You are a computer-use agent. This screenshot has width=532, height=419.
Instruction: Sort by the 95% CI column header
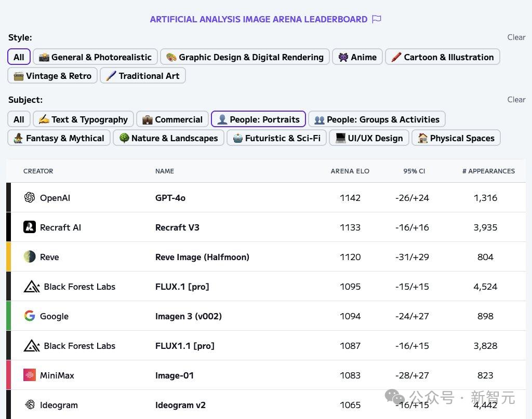(414, 171)
